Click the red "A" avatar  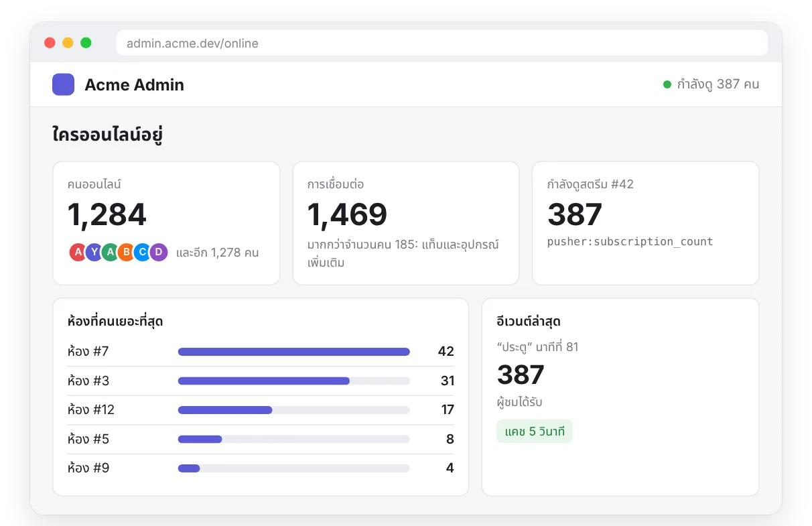pos(78,252)
